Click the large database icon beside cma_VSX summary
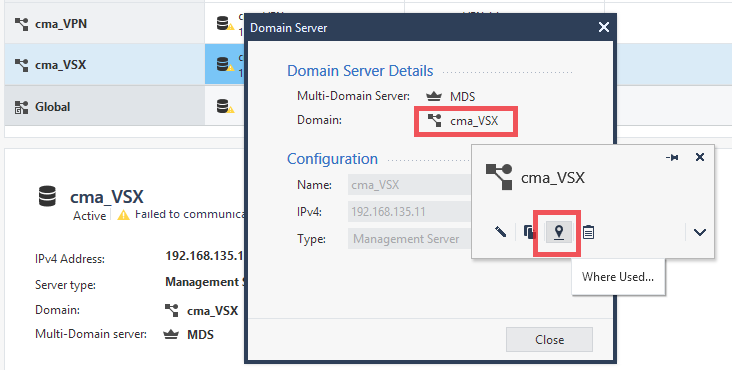 pos(47,196)
